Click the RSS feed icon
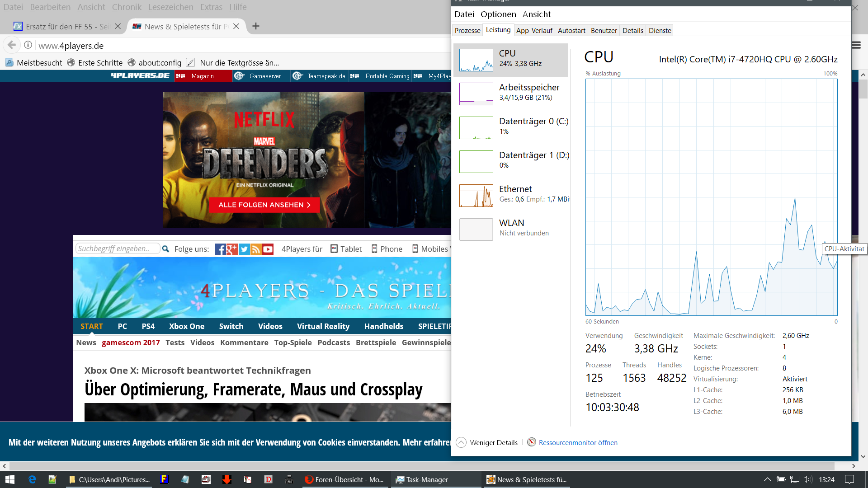The height and width of the screenshot is (488, 868). 256,249
